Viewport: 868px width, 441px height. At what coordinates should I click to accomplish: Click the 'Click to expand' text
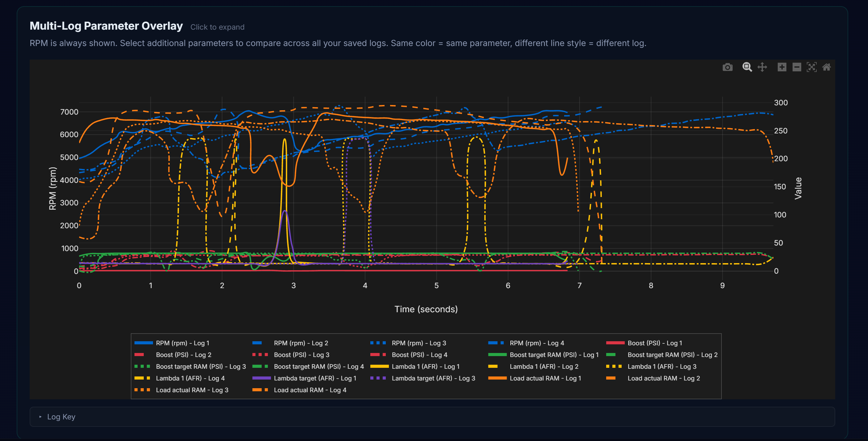click(x=217, y=27)
